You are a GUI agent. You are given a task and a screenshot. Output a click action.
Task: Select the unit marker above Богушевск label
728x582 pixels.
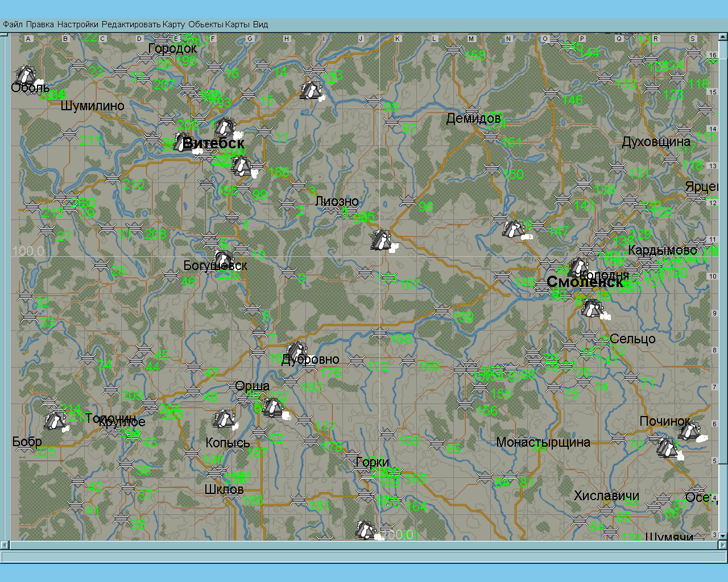coord(224,259)
